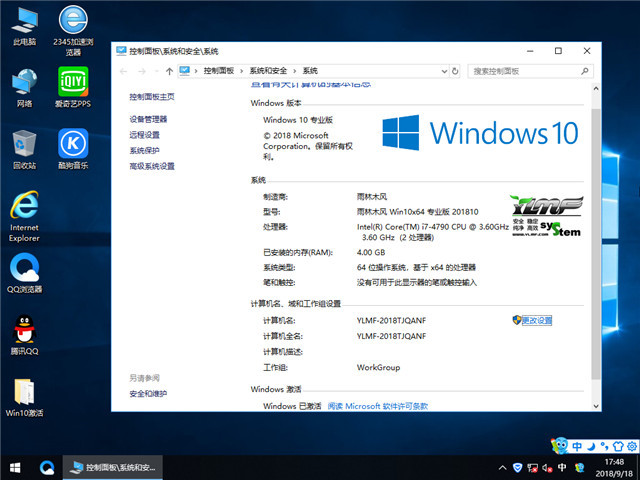This screenshot has width=640, height=480.
Task: Select the QQ浏览器 desktop icon
Action: pyautogui.click(x=24, y=273)
